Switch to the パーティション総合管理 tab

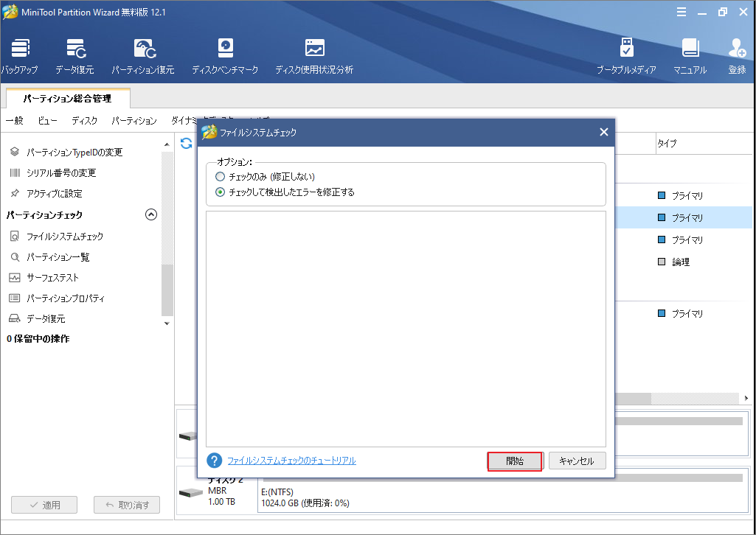[67, 98]
